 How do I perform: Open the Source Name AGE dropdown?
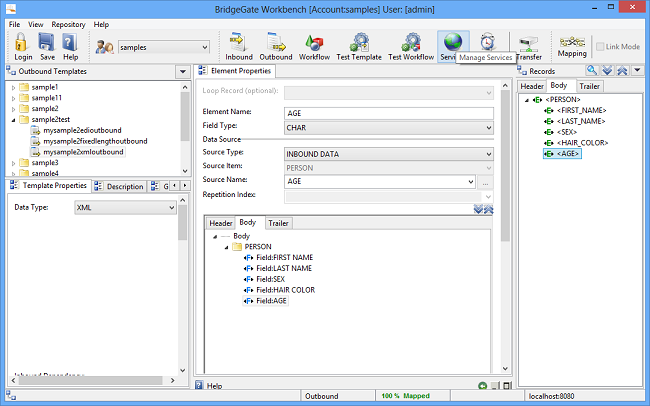point(471,181)
